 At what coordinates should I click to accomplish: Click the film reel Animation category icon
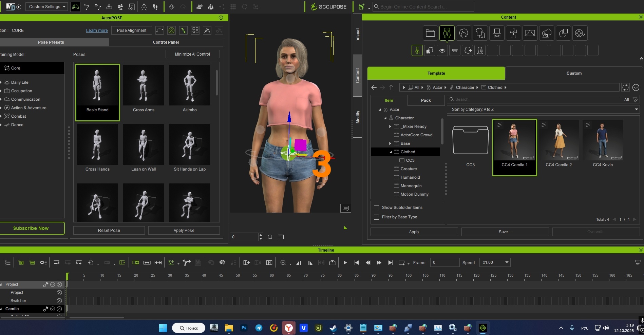tap(580, 33)
